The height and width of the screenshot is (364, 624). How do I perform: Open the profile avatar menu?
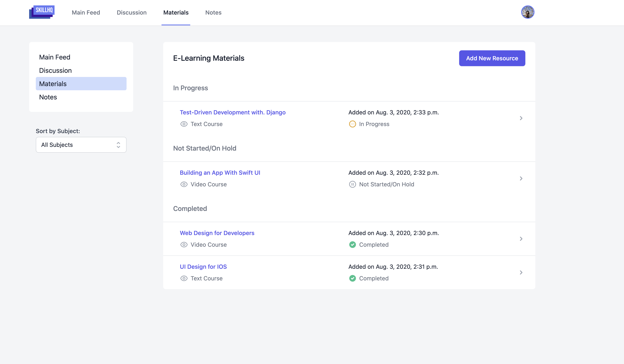click(528, 12)
